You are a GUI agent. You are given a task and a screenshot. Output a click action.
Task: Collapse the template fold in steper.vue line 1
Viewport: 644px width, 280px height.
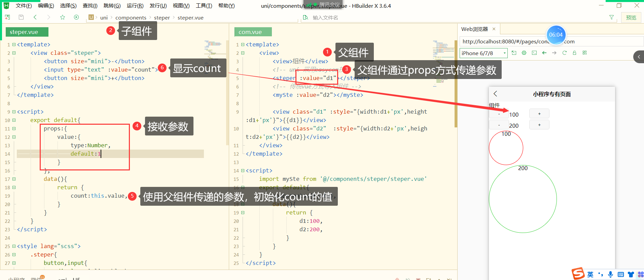tap(14, 44)
